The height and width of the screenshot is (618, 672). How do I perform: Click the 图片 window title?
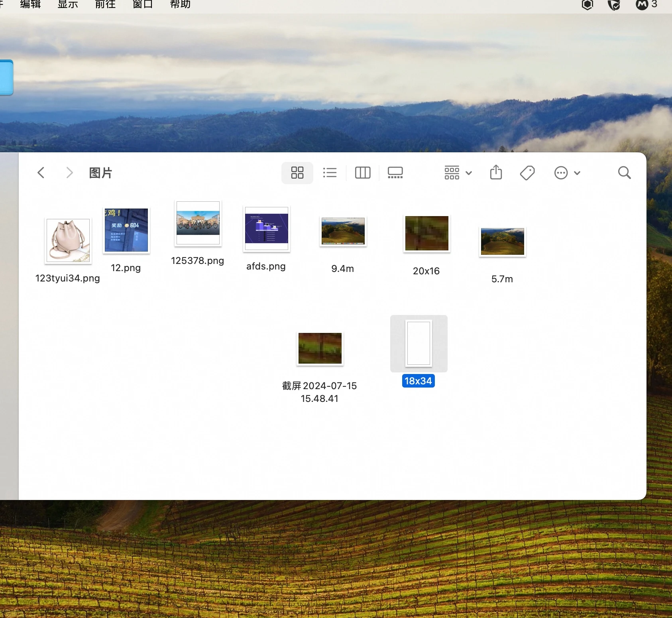click(x=100, y=173)
